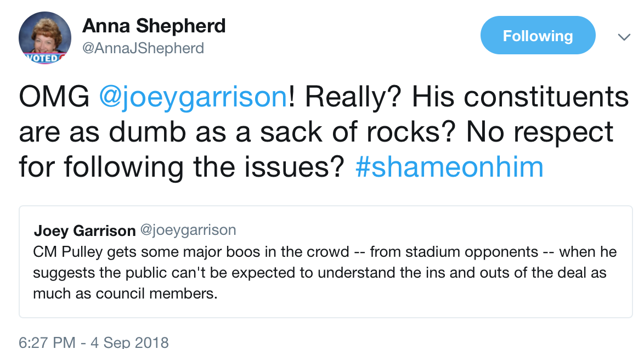This screenshot has height=349, width=644.
Task: Toggle the blue Following button
Action: coord(538,36)
